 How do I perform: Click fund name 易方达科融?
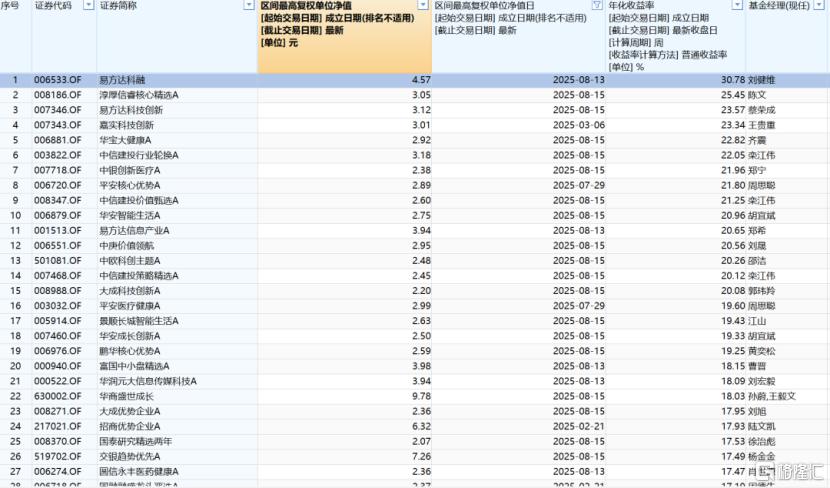(x=122, y=80)
